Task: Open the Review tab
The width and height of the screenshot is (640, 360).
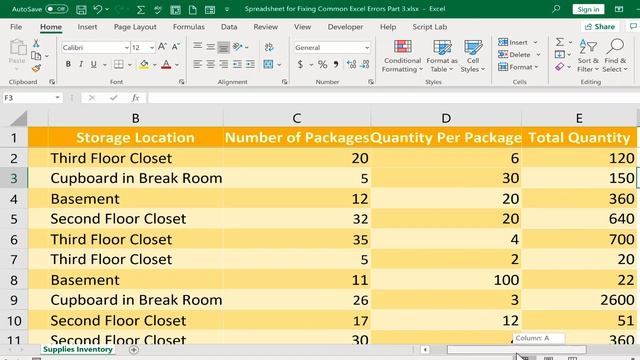Action: 265,27
